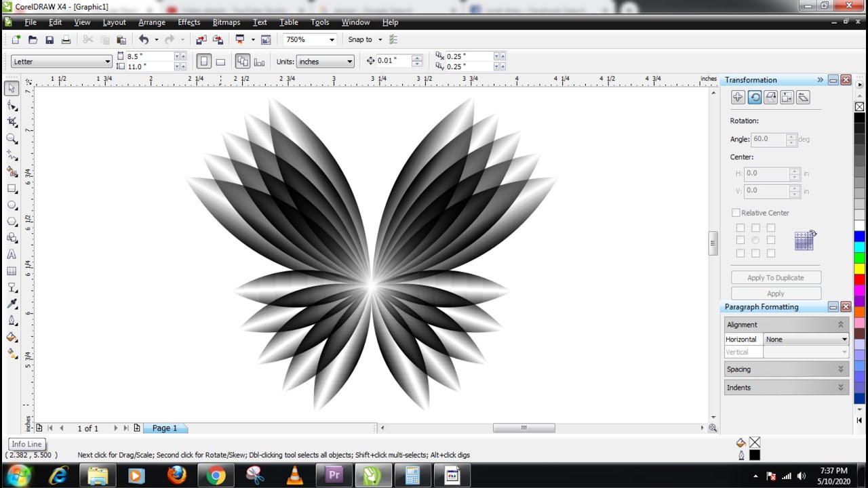
Task: Set portrait page orientation
Action: (x=204, y=62)
